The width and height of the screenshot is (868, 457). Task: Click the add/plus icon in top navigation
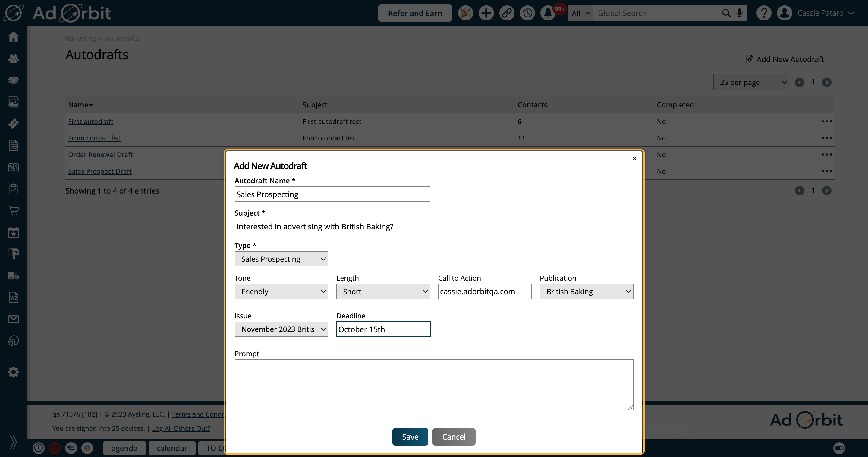click(485, 13)
